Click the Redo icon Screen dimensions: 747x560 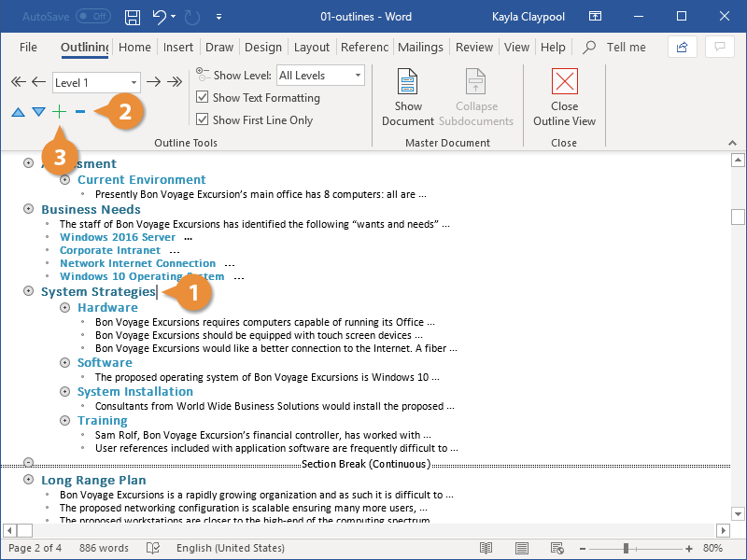(191, 17)
